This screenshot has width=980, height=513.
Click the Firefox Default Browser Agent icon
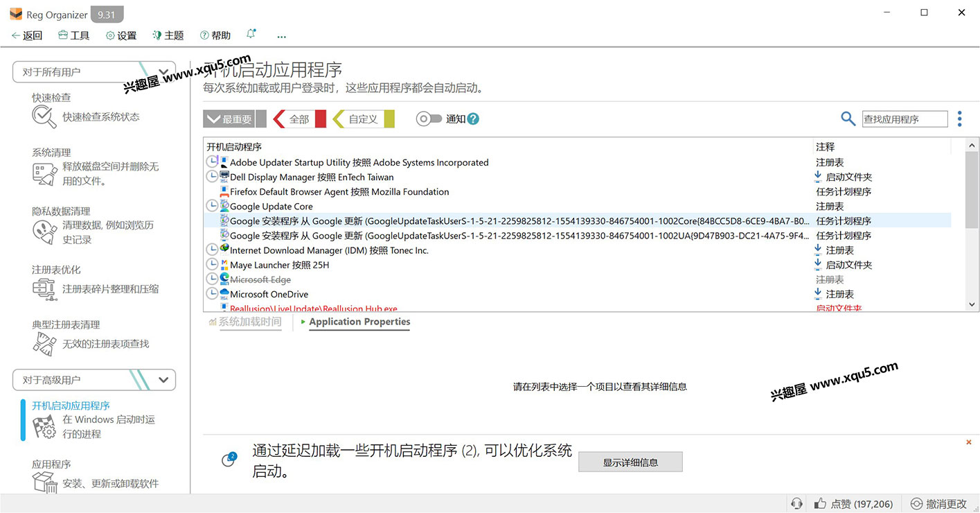pyautogui.click(x=224, y=191)
